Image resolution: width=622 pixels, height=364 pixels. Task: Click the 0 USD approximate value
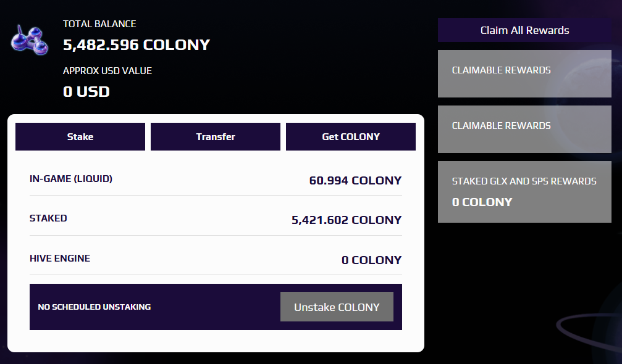86,92
